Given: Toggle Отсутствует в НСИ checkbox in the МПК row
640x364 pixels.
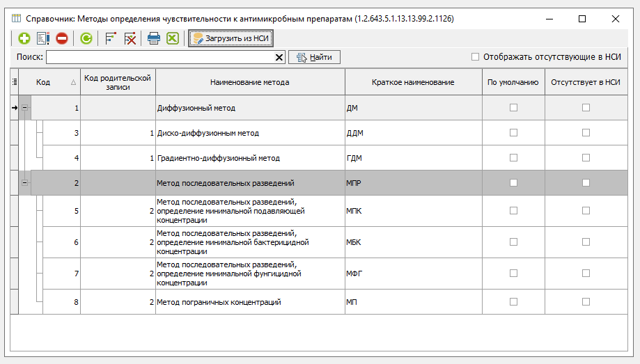Looking at the screenshot, I should pyautogui.click(x=586, y=211).
